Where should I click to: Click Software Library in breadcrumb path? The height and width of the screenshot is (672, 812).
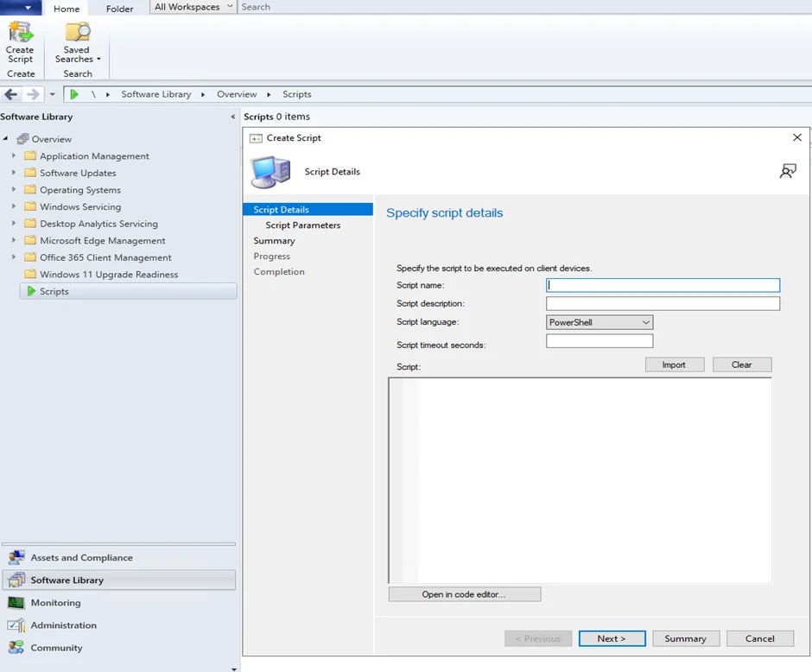pos(155,94)
